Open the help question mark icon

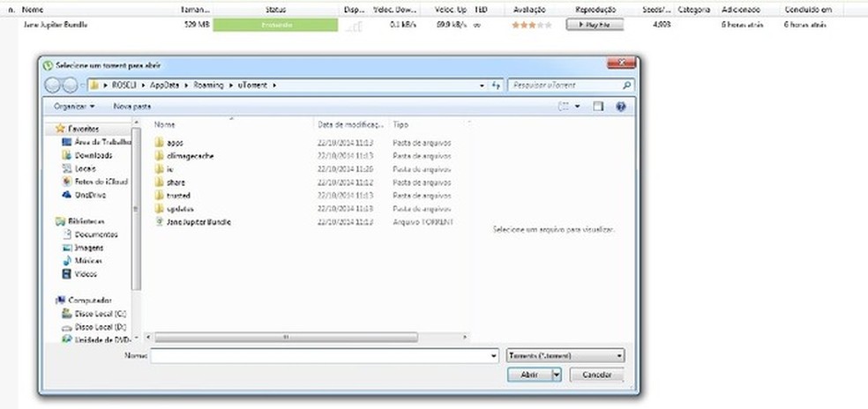click(620, 107)
